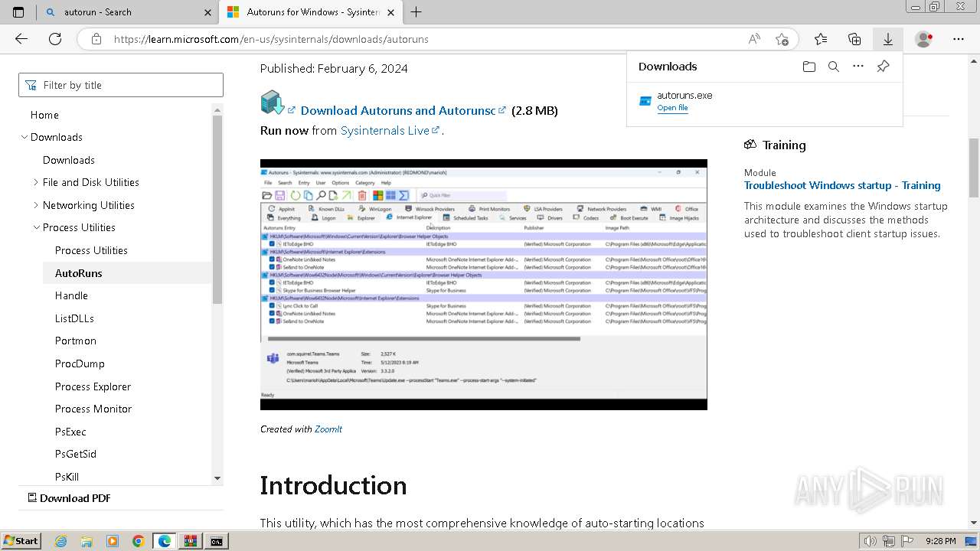This screenshot has width=980, height=551.
Task: Click the address bar URL
Action: click(271, 39)
